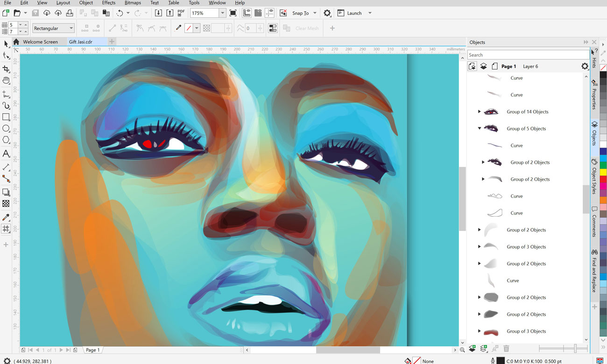
Task: Switch to Welcome Screen tab
Action: tap(41, 42)
